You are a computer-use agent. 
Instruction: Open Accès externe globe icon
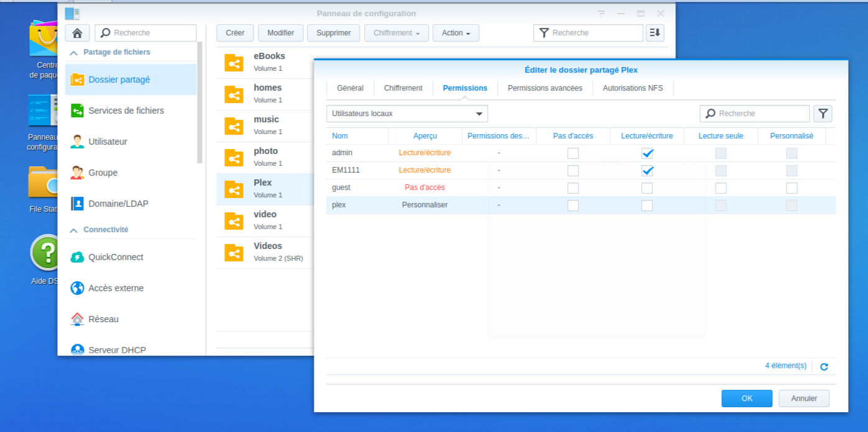(x=77, y=288)
